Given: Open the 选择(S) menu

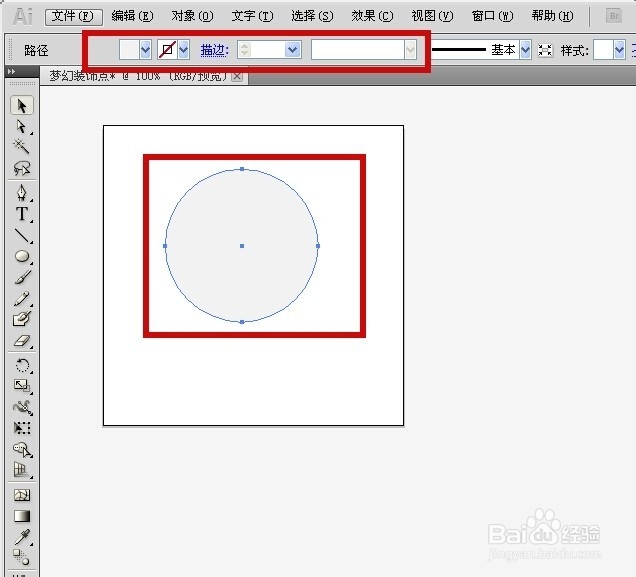Looking at the screenshot, I should point(312,16).
